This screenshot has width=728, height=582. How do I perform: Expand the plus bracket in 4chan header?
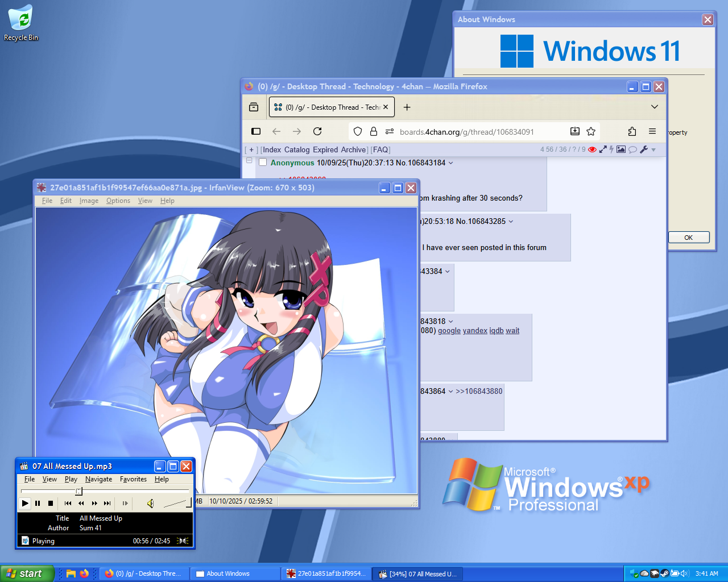(x=251, y=150)
